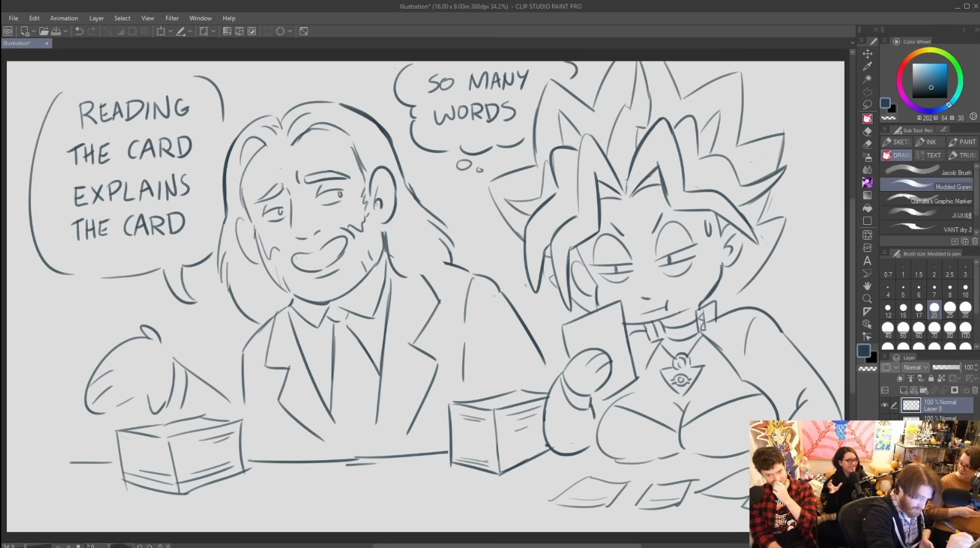Toggle Lock Transparent Pixels icon
Screen dimensions: 980x548
tap(941, 378)
